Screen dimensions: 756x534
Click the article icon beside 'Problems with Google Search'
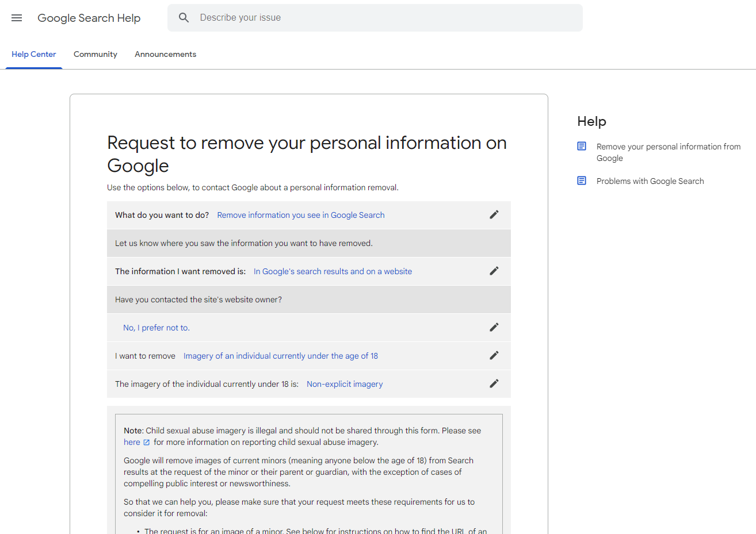(x=582, y=181)
